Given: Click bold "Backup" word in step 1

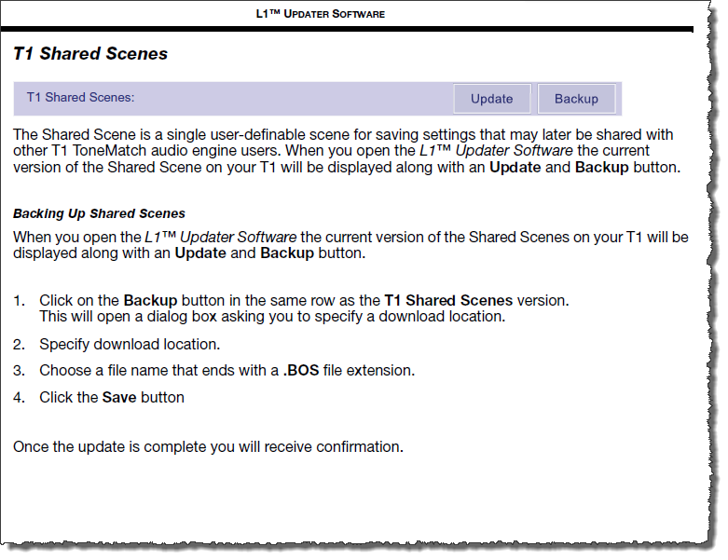Looking at the screenshot, I should point(150,301).
